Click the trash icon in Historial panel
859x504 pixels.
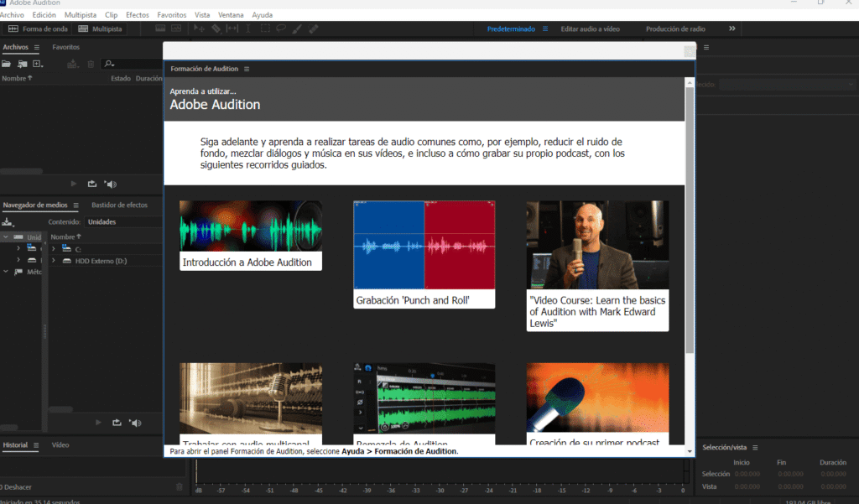point(180,486)
